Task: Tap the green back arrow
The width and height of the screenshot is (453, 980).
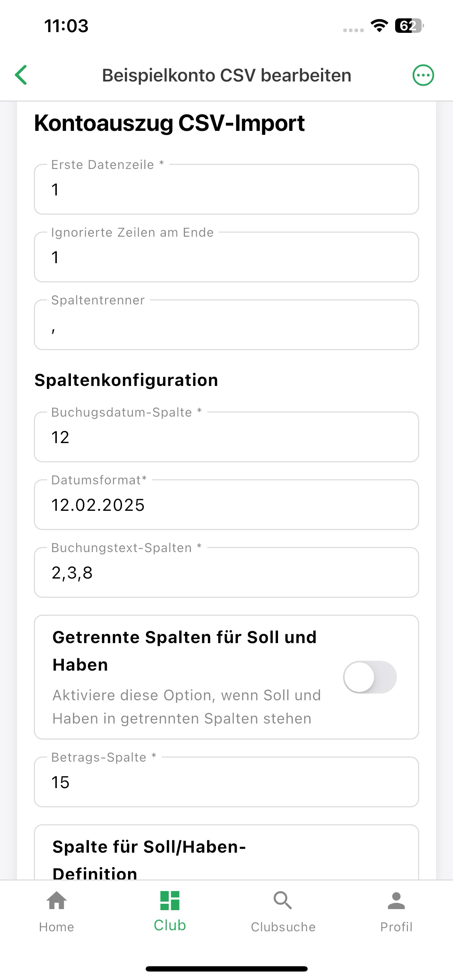Action: [x=21, y=75]
